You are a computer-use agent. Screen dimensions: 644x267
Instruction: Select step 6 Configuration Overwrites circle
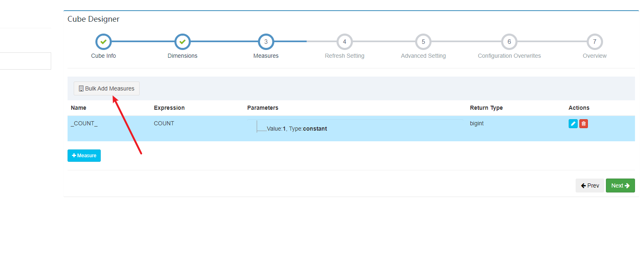(x=509, y=42)
